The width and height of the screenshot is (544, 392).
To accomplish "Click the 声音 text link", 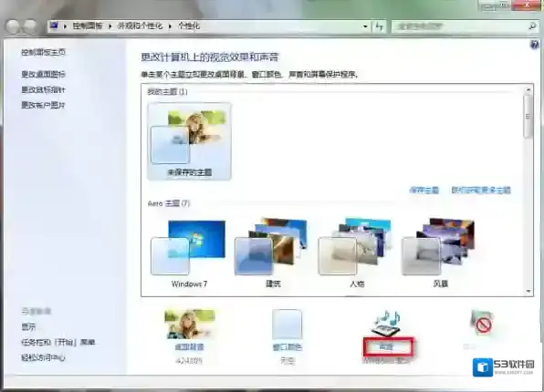I will [x=387, y=346].
